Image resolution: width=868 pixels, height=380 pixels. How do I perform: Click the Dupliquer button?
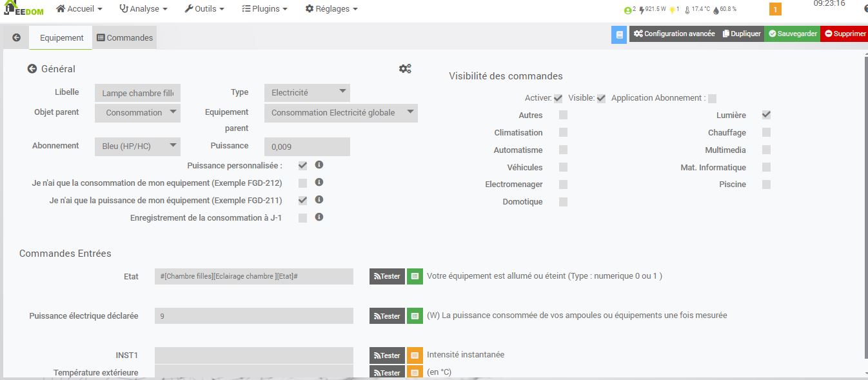pyautogui.click(x=742, y=34)
